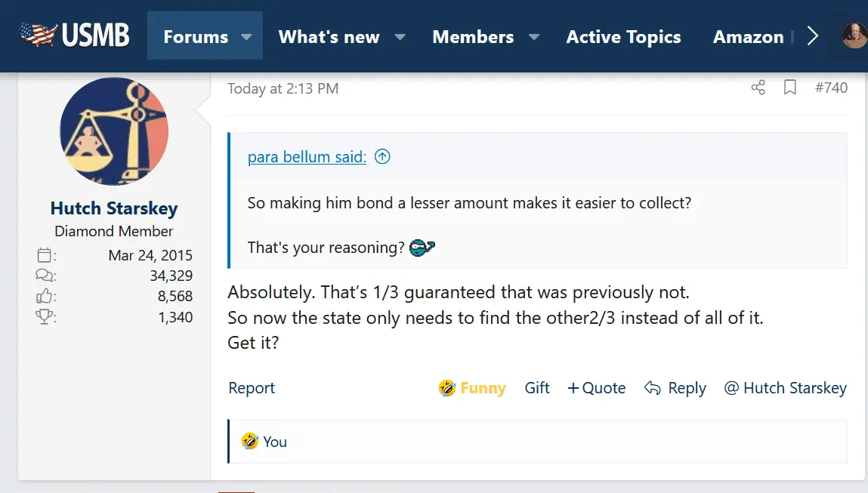Jump to the quoted para bellum post
This screenshot has width=868, height=493.
383,157
